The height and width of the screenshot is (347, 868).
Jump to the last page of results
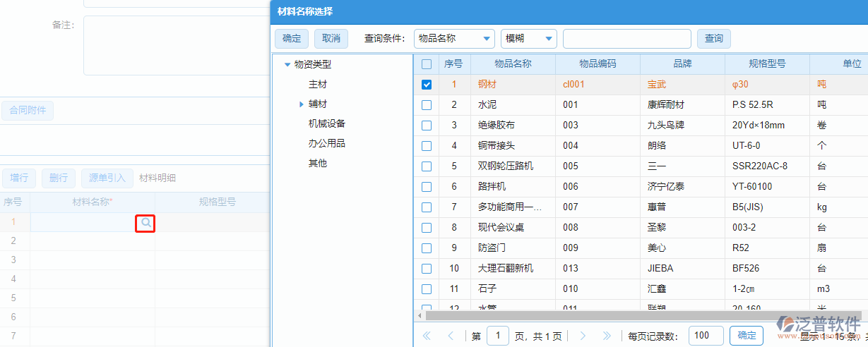[606, 336]
